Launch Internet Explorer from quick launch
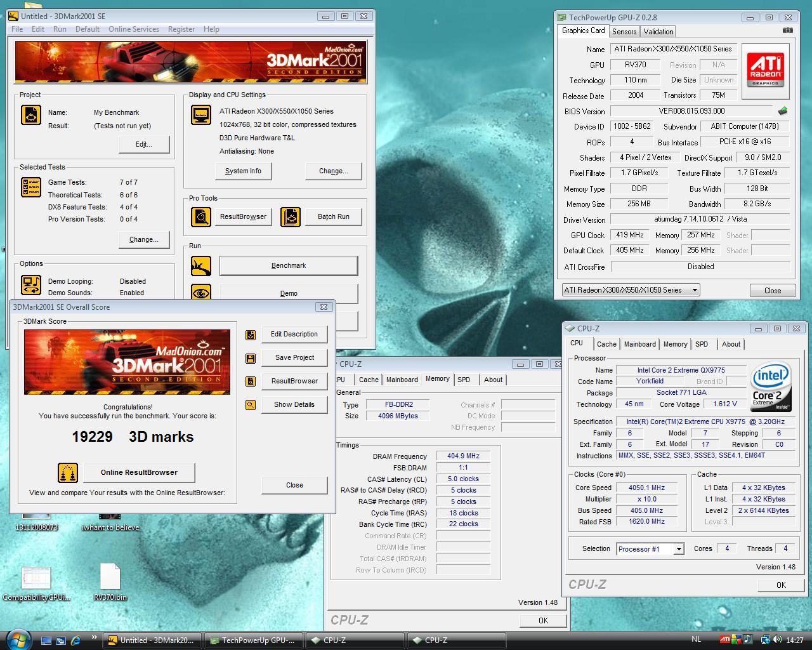Viewport: 812px width, 650px height. [x=76, y=640]
